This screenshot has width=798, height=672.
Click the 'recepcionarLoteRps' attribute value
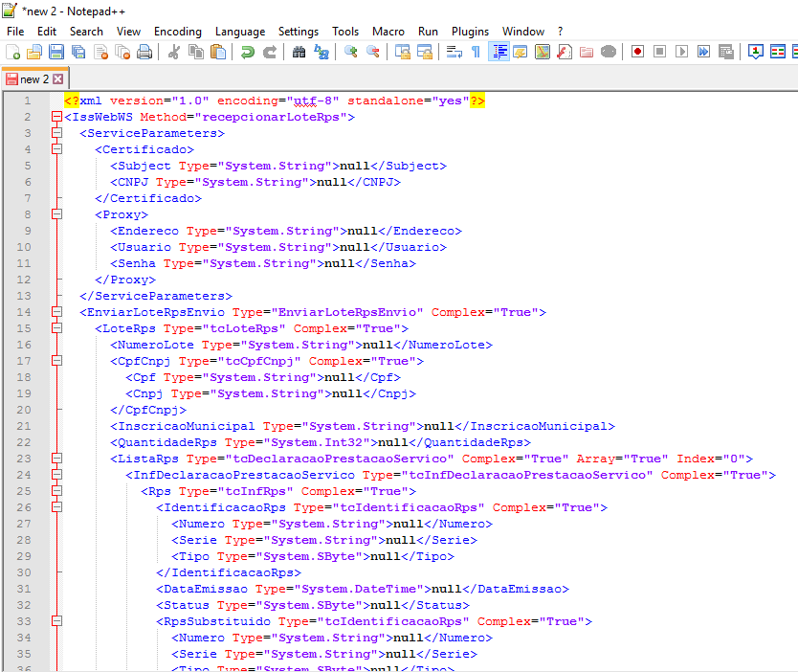[271, 117]
